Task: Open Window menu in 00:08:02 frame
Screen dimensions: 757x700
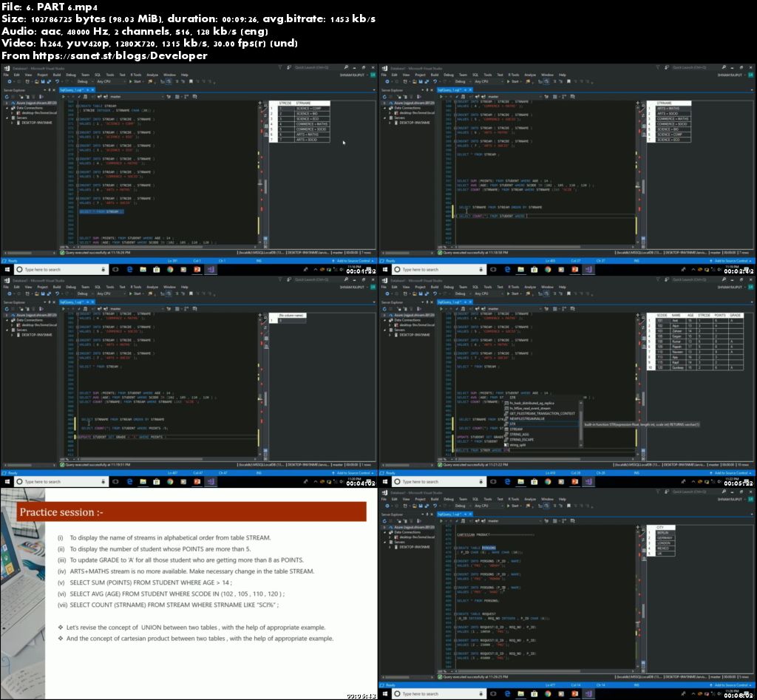Action: click(547, 499)
